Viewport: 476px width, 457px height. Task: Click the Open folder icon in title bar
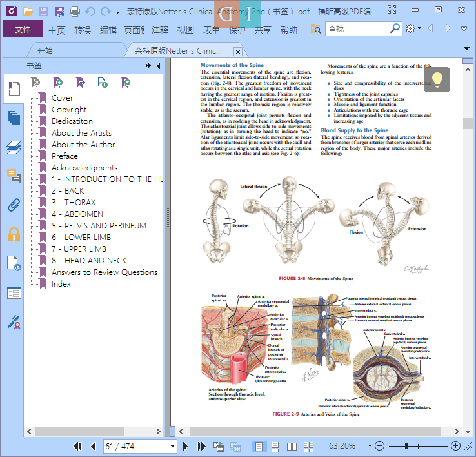[x=28, y=12]
